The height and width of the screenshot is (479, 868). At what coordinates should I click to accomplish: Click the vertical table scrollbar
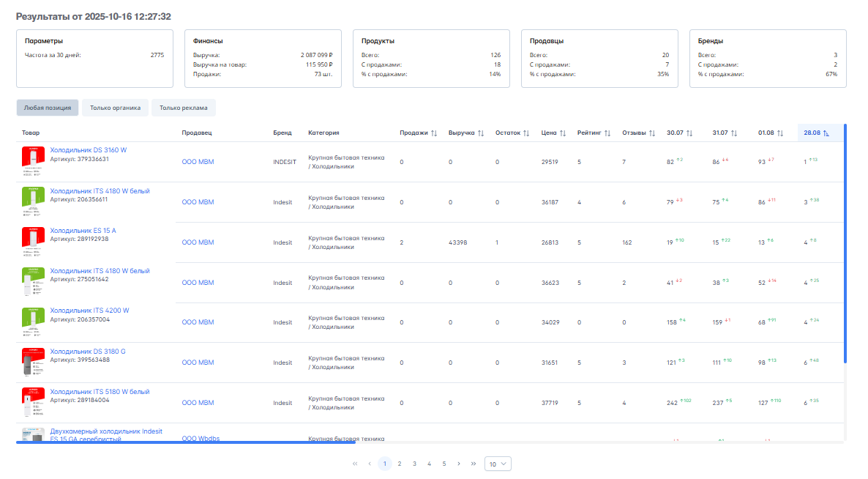click(845, 242)
